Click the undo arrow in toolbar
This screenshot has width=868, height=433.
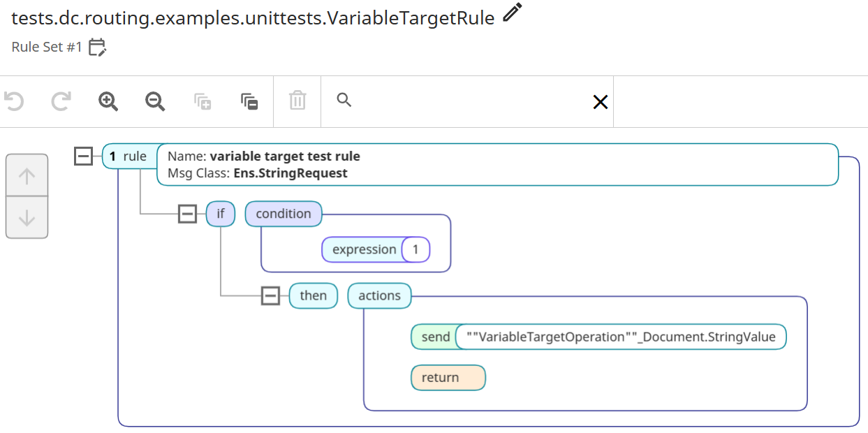[14, 101]
